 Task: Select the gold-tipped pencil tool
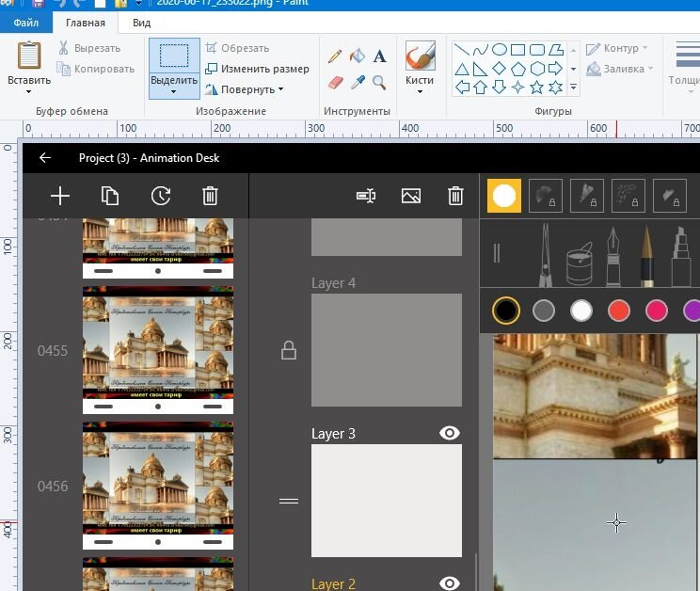[x=647, y=255]
